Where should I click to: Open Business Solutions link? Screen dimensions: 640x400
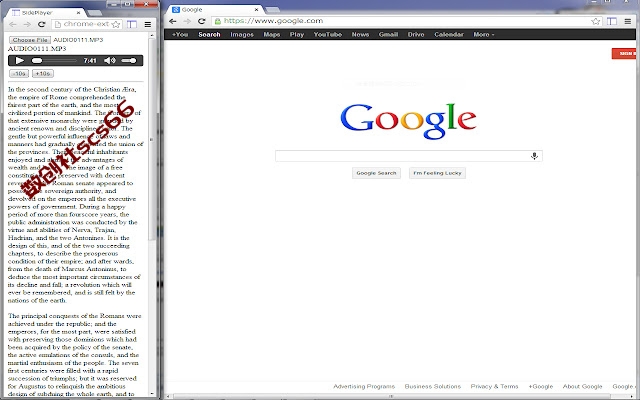433,386
